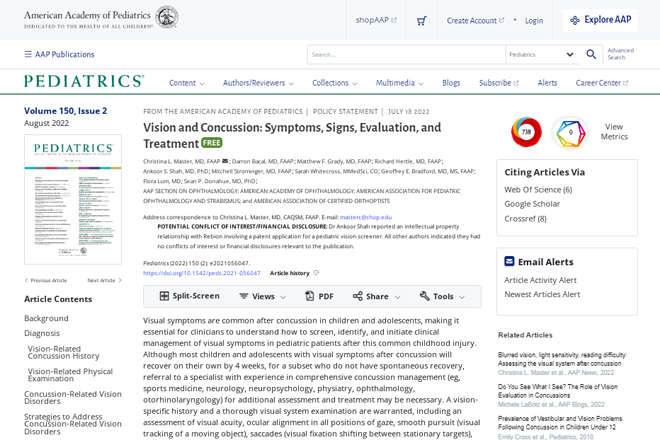Click the Explore AAP button
The height and width of the screenshot is (440, 660).
coord(600,20)
